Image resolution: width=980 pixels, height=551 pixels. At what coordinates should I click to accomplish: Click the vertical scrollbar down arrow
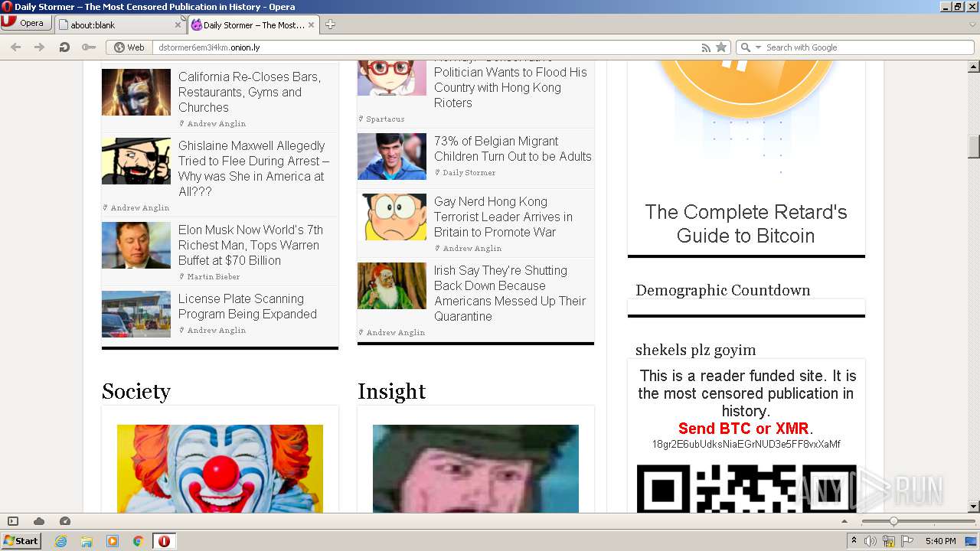974,507
